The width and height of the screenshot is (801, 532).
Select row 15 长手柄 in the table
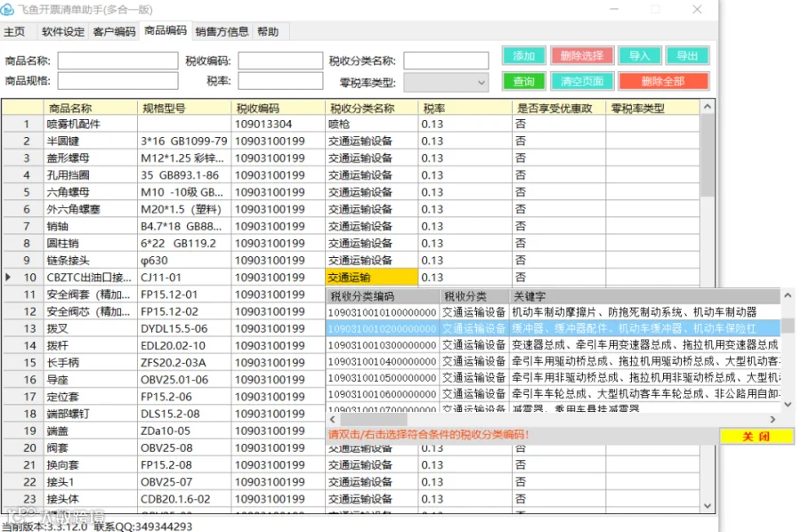tap(351, 362)
